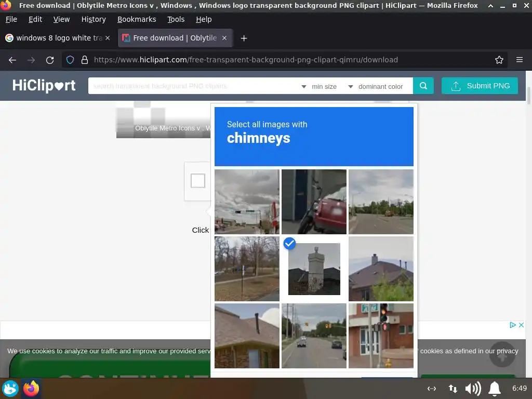Close the ad with X icon
The image size is (532, 399).
point(521,325)
